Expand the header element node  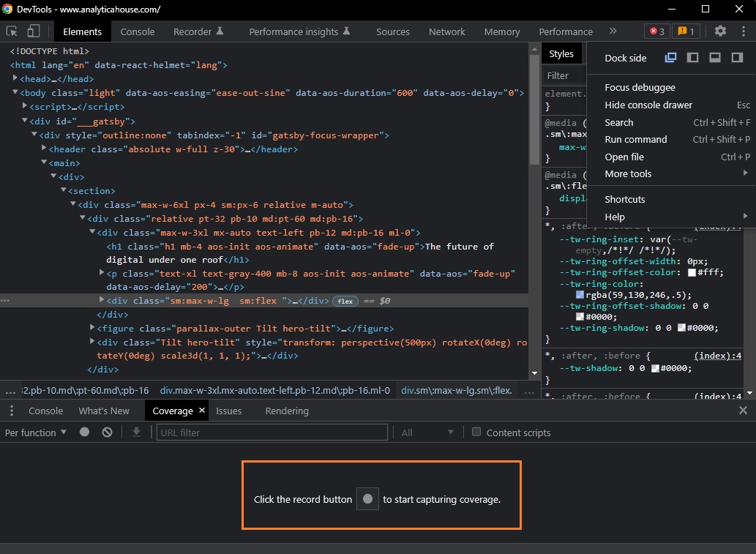[x=44, y=148]
